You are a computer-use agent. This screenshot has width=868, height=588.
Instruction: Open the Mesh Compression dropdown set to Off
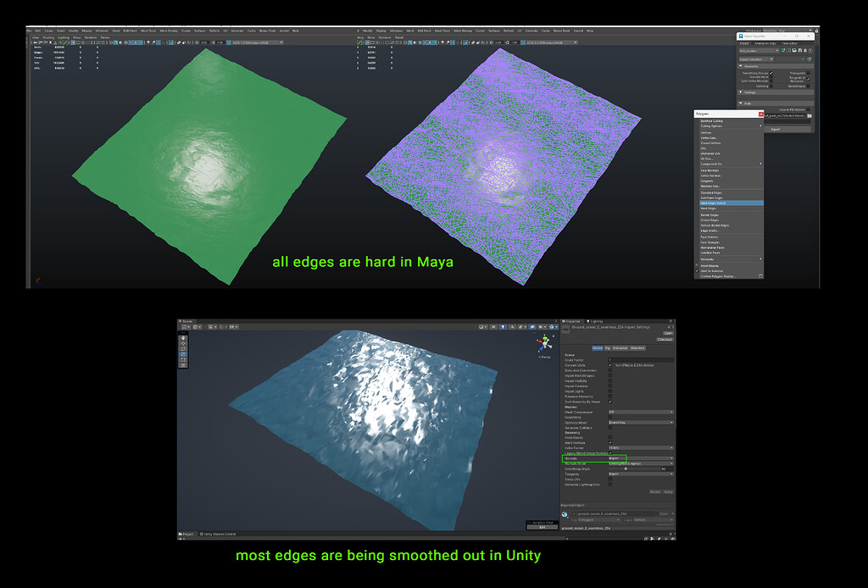(x=639, y=411)
